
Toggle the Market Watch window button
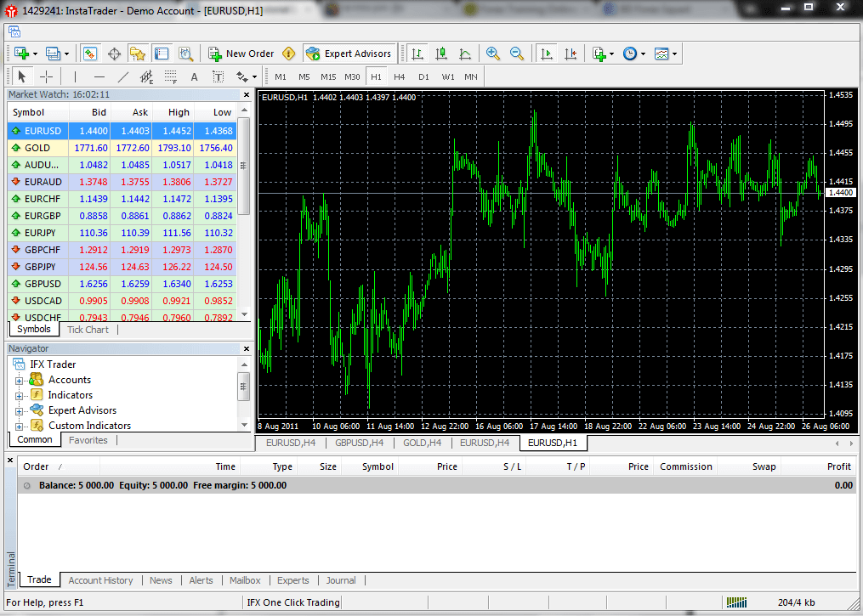91,54
